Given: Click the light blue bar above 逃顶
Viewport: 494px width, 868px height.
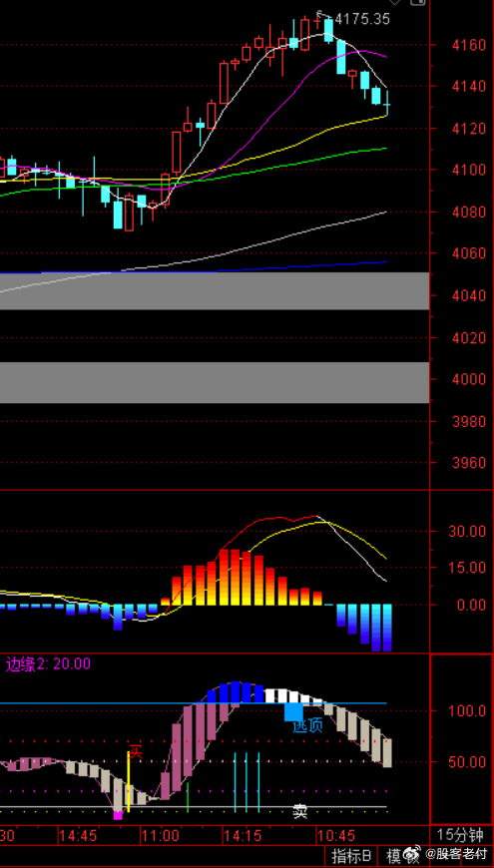Looking at the screenshot, I should [x=293, y=712].
